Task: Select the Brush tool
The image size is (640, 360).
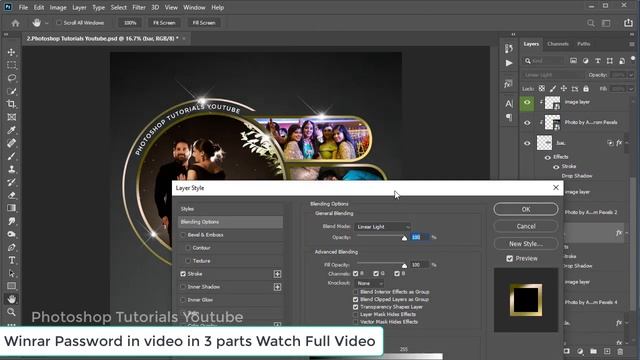Action: coord(11,156)
